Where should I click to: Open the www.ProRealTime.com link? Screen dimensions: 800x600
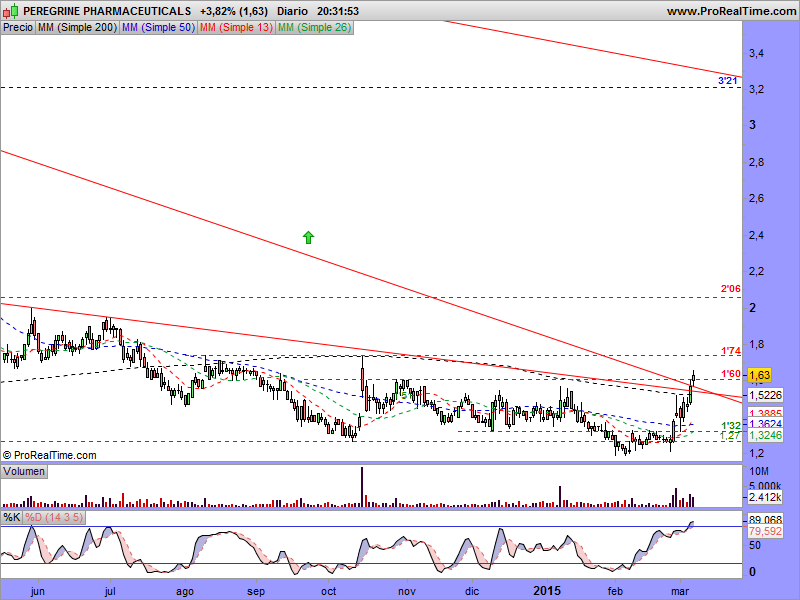tap(731, 11)
